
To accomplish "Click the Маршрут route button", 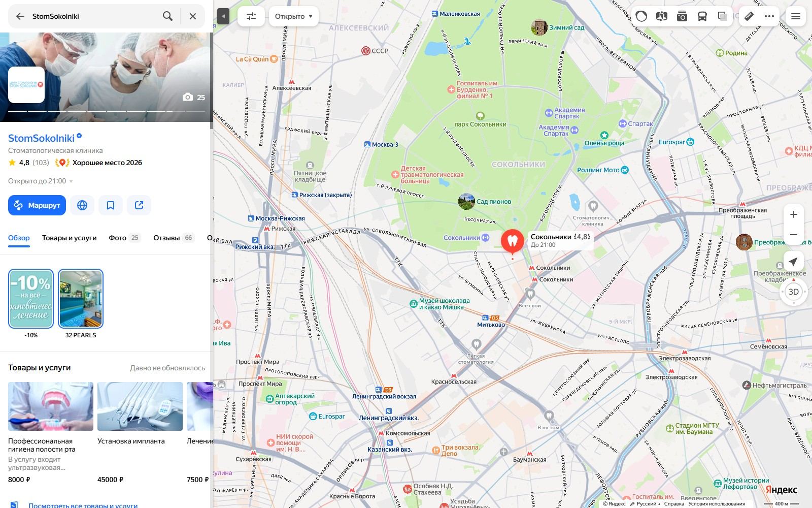I will [37, 205].
